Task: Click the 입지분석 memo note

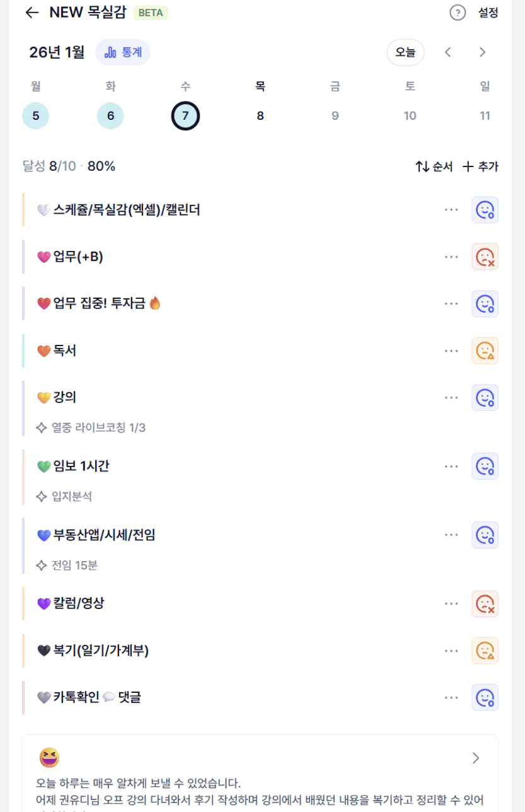Action: coord(71,497)
